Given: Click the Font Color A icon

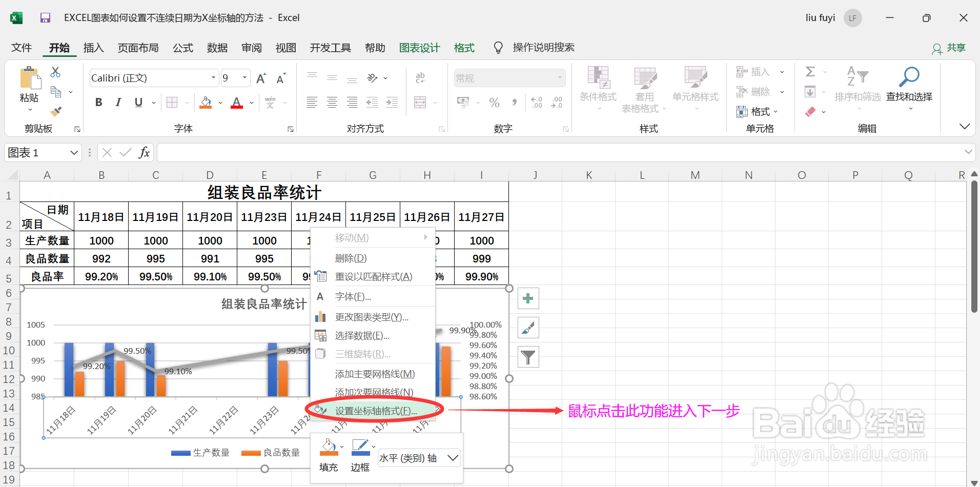Looking at the screenshot, I should click(x=237, y=103).
